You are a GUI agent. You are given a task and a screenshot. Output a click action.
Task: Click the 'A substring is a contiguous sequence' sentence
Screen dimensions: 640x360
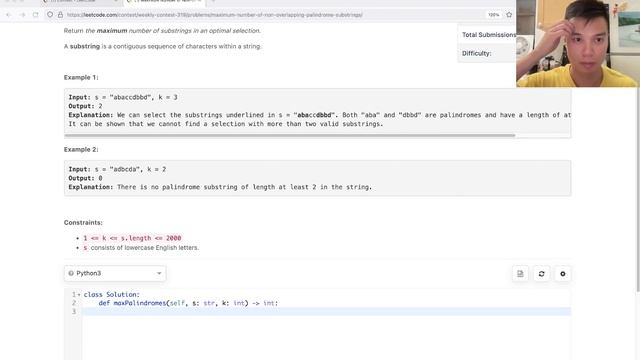pyautogui.click(x=162, y=46)
